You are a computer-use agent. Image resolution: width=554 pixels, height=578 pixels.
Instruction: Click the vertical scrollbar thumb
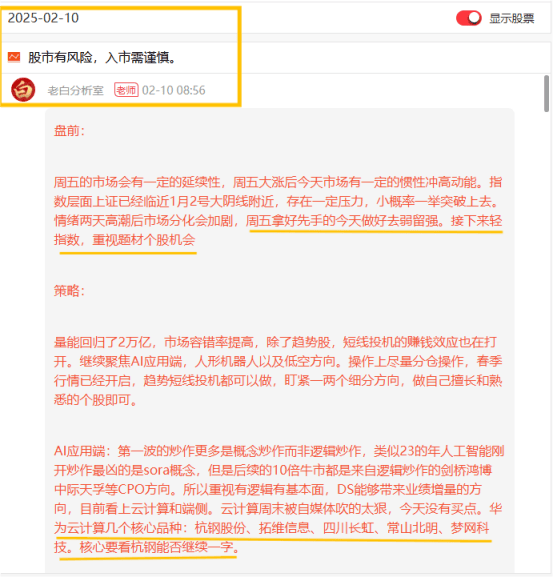(546, 93)
